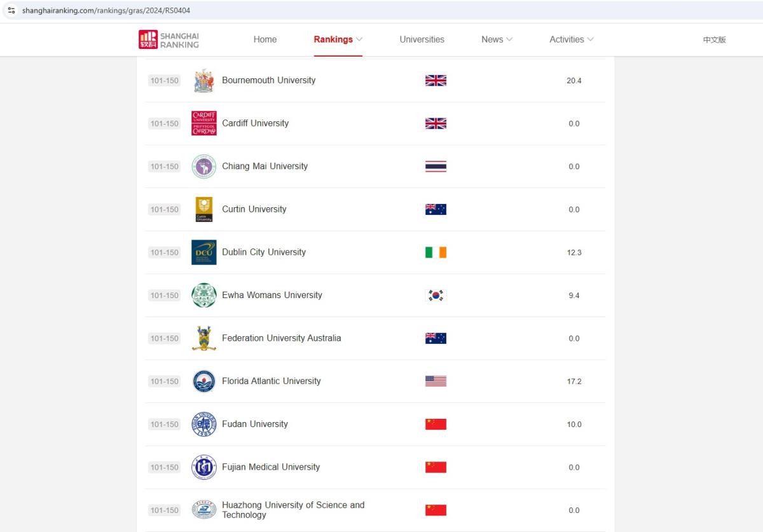This screenshot has width=763, height=532.
Task: Click the Curtin University logo
Action: tap(203, 209)
